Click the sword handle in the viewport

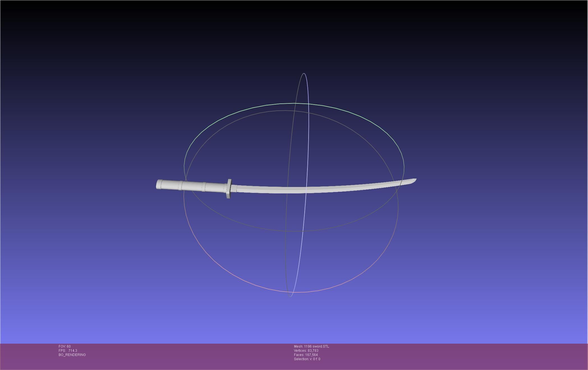tap(191, 186)
